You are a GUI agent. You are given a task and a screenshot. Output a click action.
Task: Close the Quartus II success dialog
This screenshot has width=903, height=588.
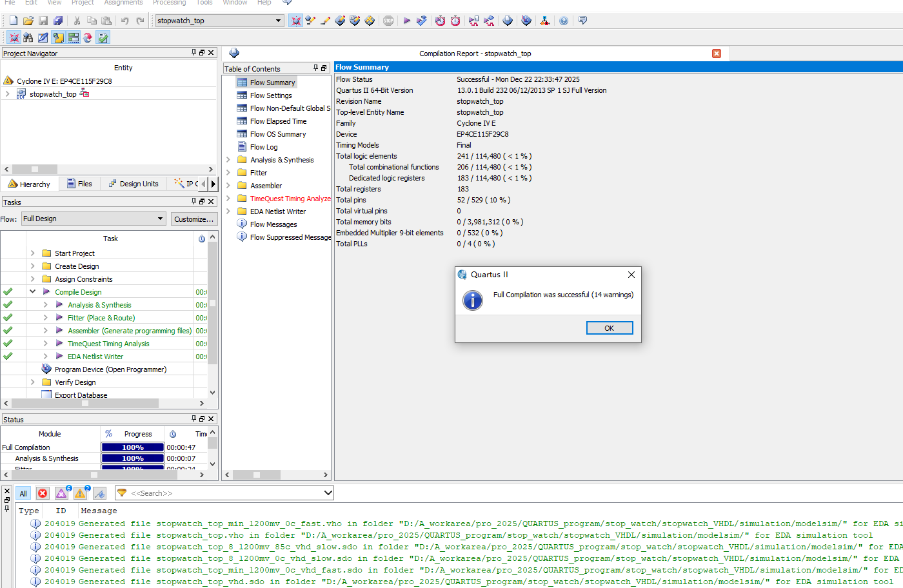(631, 275)
